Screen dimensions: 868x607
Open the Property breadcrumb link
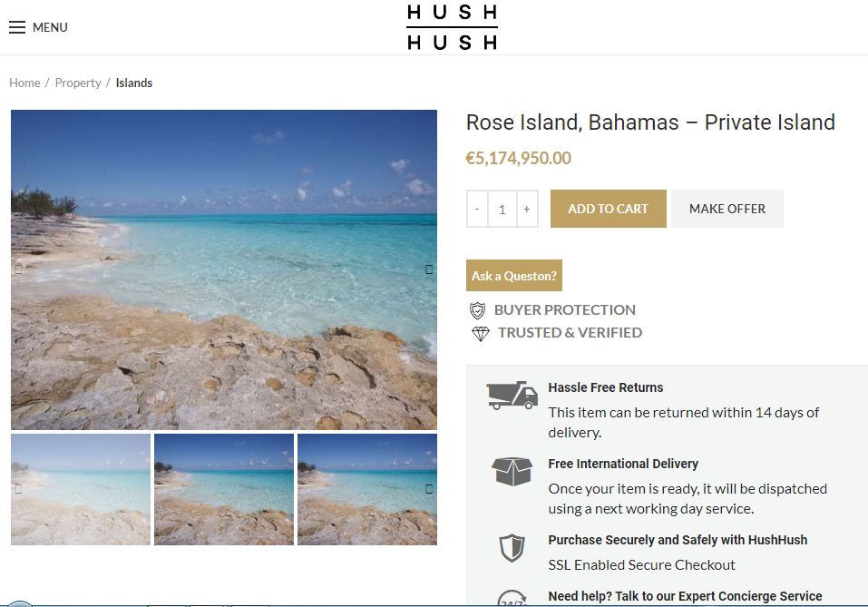pyautogui.click(x=78, y=83)
